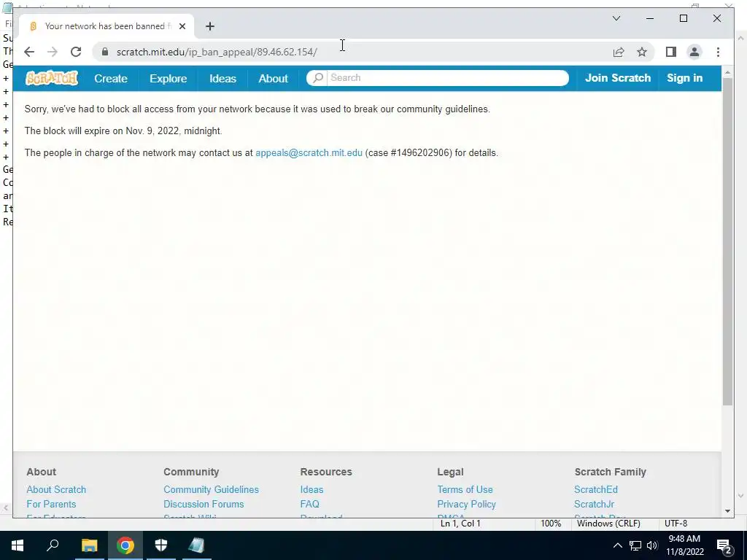Click the search magnifier icon in Scratch bar
This screenshot has width=747, height=560.
click(318, 77)
